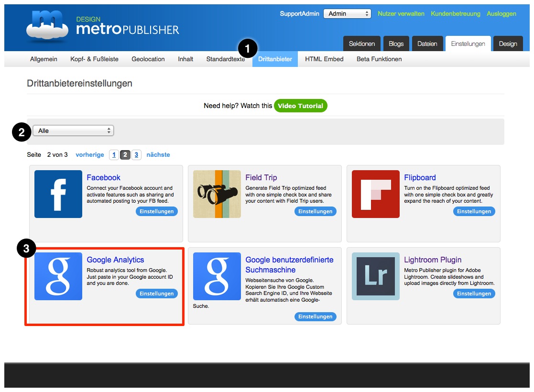534x392 pixels.
Task: Open the Google Analytics title link
Action: (x=115, y=260)
